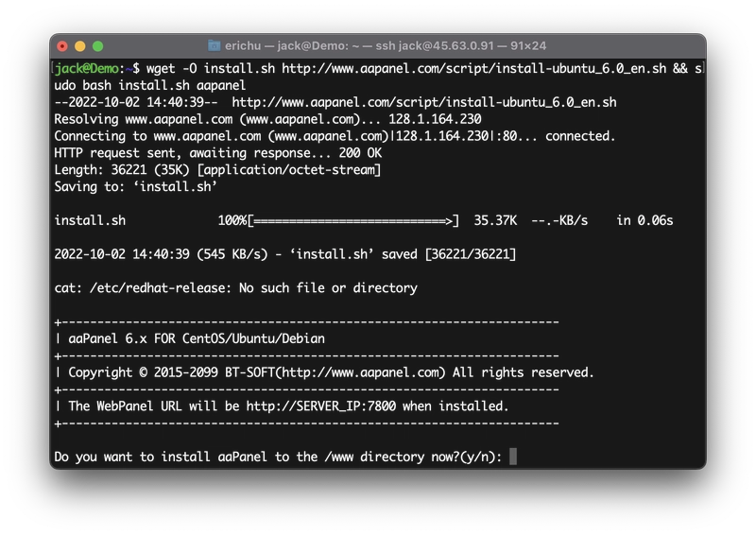Click 'Length: 36221 (35K)' line
The height and width of the screenshot is (535, 756).
tap(217, 170)
